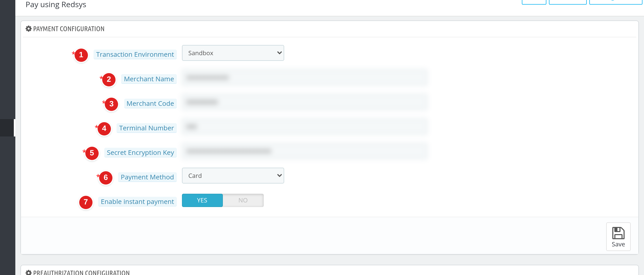
Task: Click the Transaction Environment label
Action: 135,54
